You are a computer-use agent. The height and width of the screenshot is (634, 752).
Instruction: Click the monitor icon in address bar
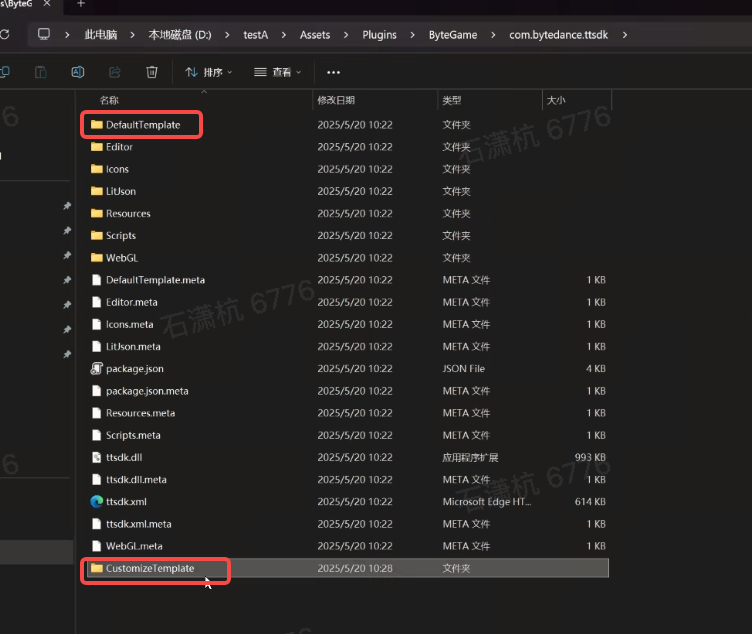tap(43, 34)
